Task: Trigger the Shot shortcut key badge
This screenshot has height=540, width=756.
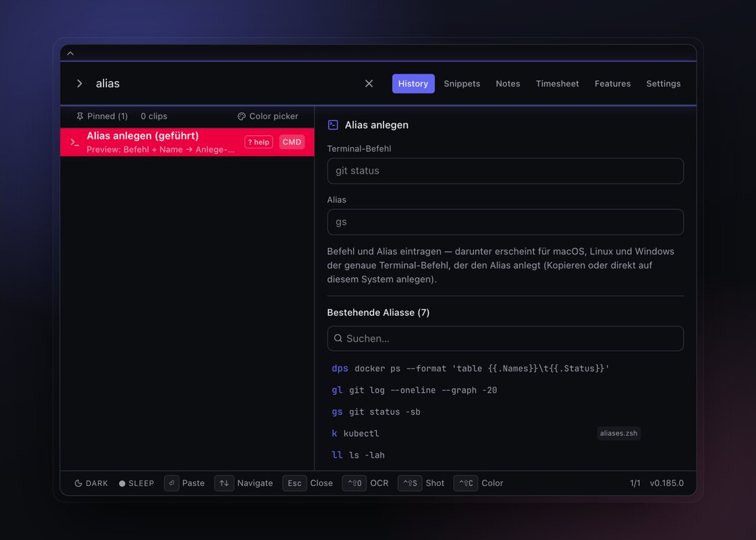Action: [x=410, y=483]
